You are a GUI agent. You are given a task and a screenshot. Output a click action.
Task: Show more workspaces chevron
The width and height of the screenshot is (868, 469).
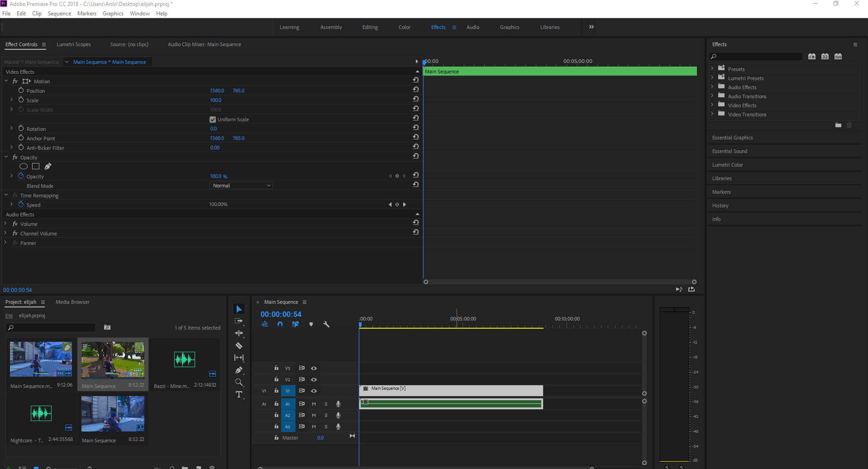point(591,27)
